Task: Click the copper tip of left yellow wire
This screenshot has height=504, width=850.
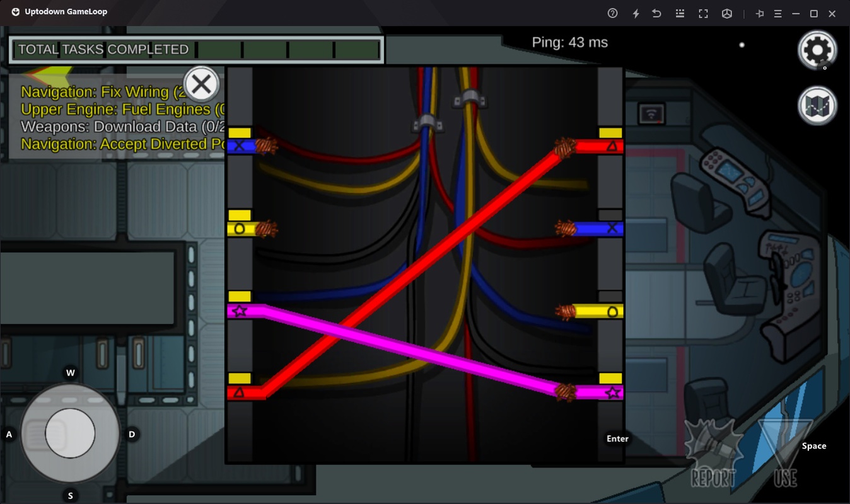Action: pos(267,229)
